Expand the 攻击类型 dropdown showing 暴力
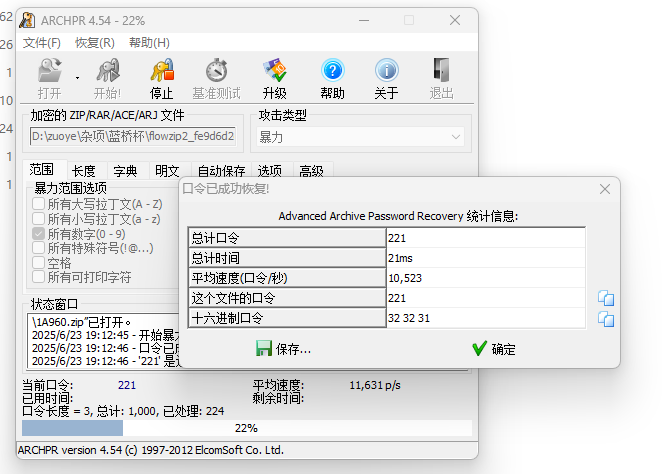 pyautogui.click(x=361, y=137)
